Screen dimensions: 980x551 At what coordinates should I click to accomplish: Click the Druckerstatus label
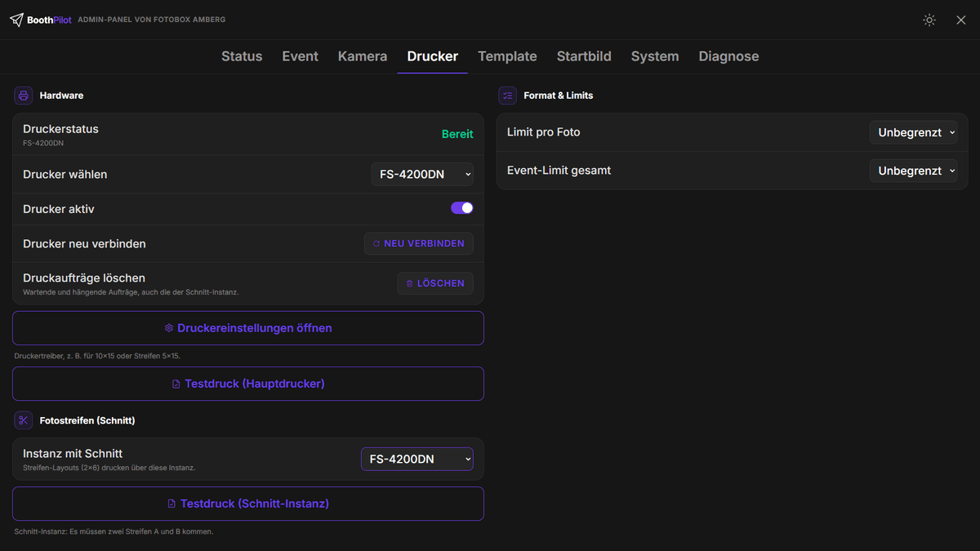60,129
